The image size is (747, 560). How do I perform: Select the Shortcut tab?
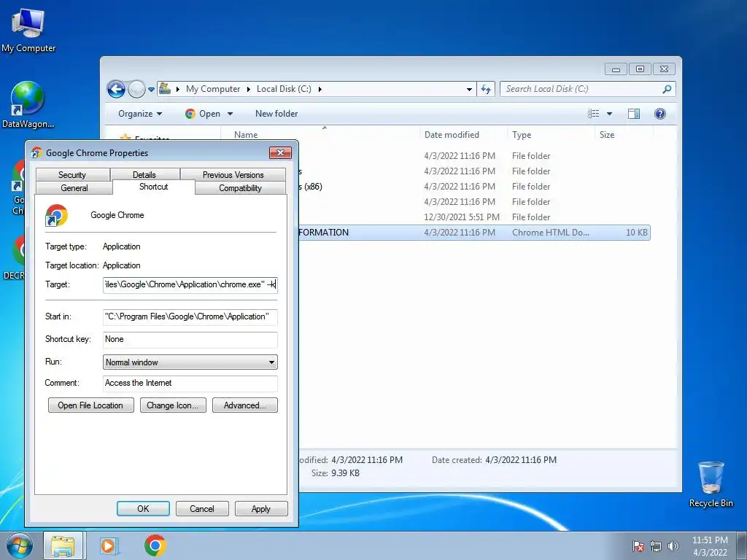click(x=153, y=187)
